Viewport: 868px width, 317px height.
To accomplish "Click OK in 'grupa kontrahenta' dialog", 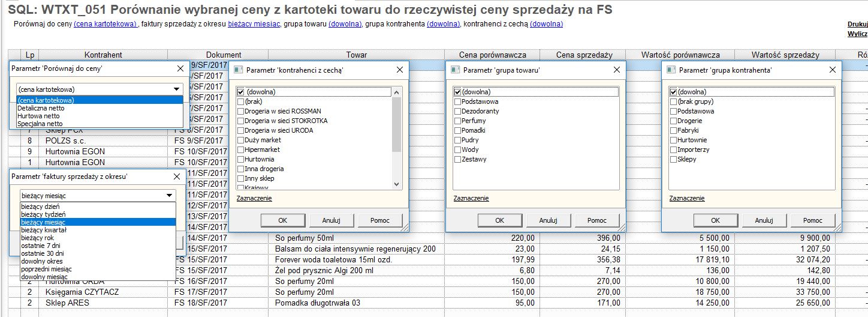I will pyautogui.click(x=716, y=220).
